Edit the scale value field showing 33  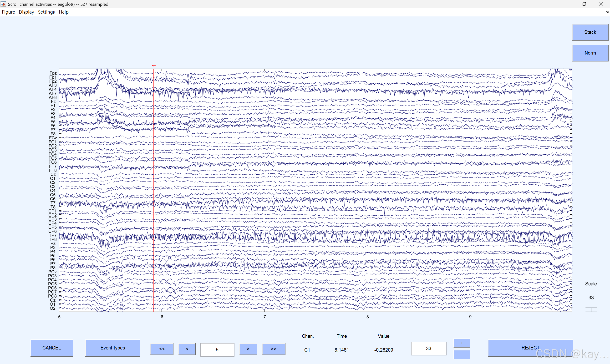tap(428, 348)
